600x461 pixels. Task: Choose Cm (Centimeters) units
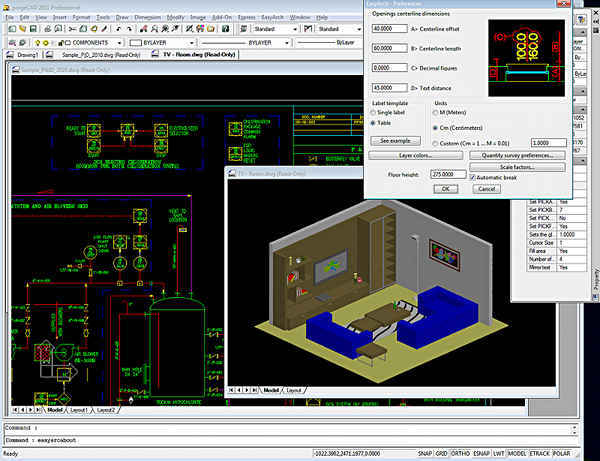pyautogui.click(x=435, y=128)
